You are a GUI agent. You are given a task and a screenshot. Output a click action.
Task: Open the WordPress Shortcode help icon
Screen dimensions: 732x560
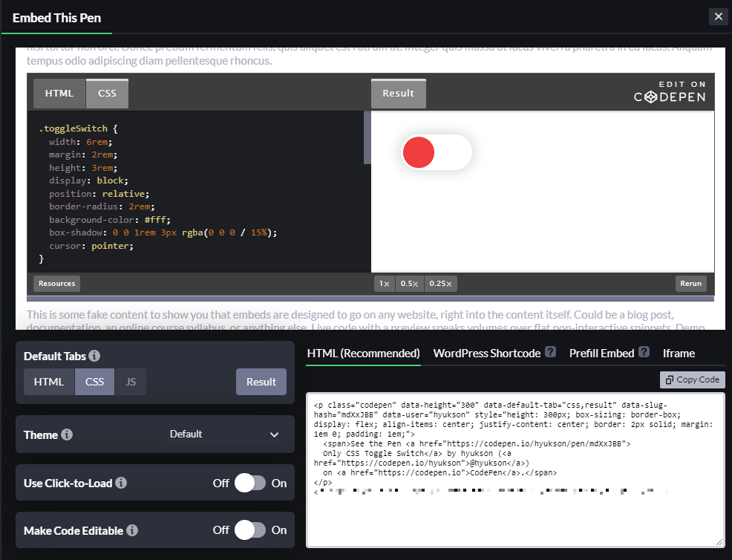click(550, 352)
